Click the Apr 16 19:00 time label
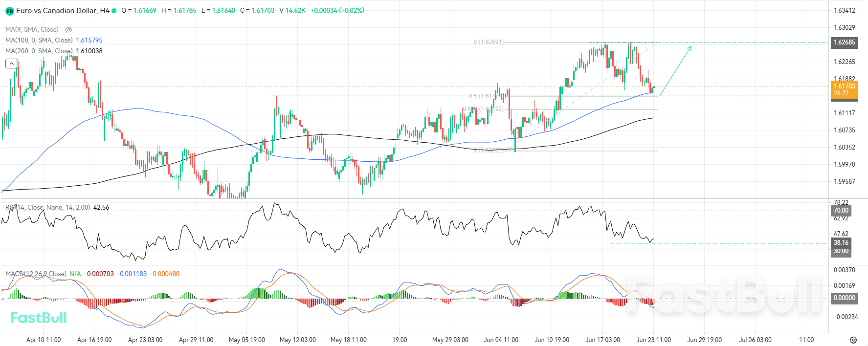This screenshot has width=868, height=346. (x=94, y=340)
